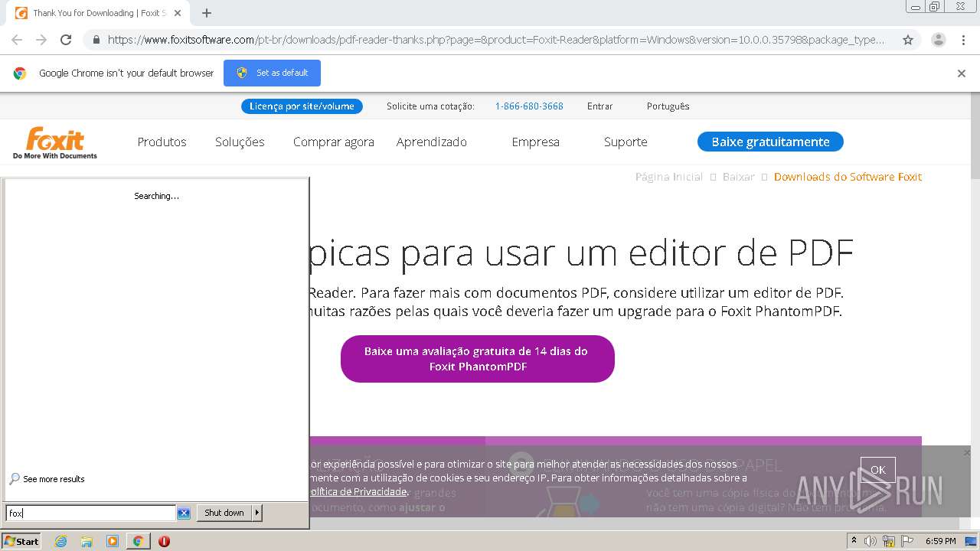
Task: Call the 1-866-680-3668 number link
Action: tap(529, 106)
